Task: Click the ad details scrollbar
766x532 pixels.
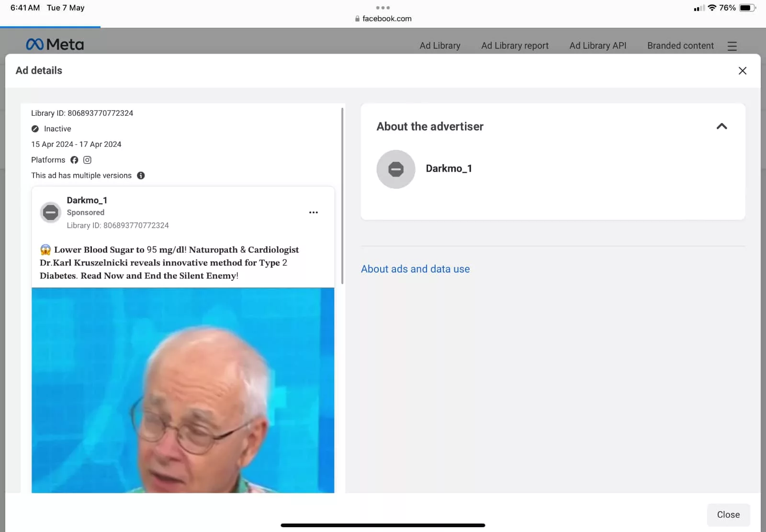Action: 342,196
